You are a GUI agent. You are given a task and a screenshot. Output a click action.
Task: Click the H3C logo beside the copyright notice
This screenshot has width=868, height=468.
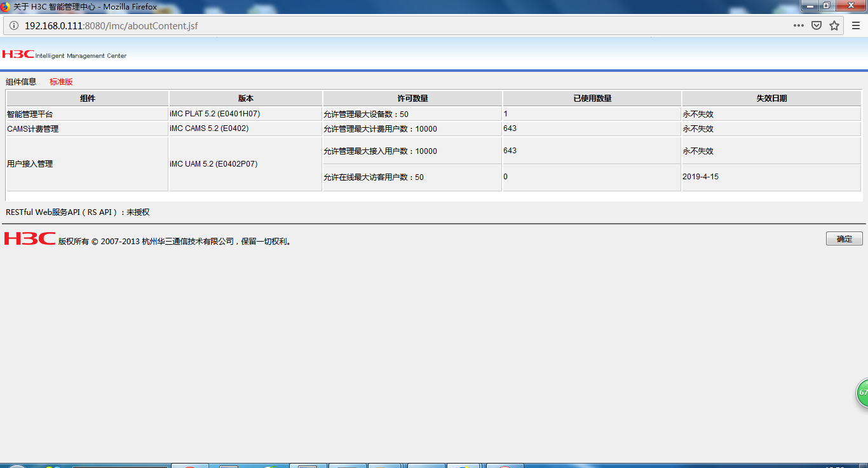click(30, 238)
